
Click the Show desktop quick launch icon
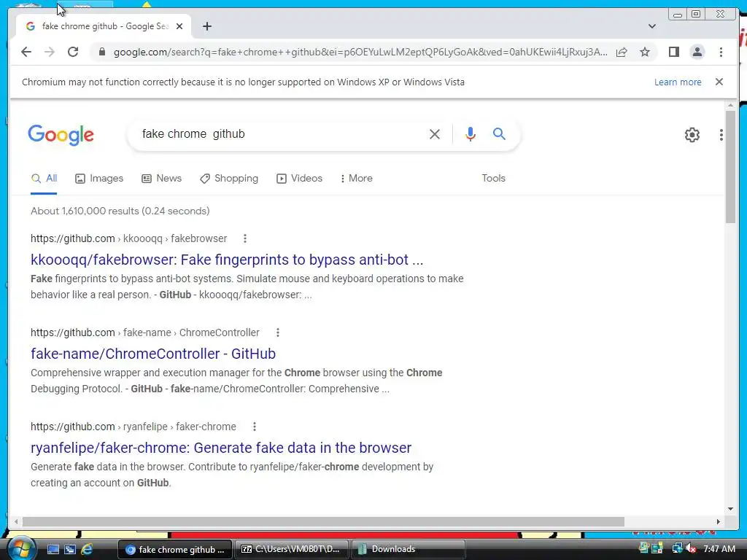[53, 550]
